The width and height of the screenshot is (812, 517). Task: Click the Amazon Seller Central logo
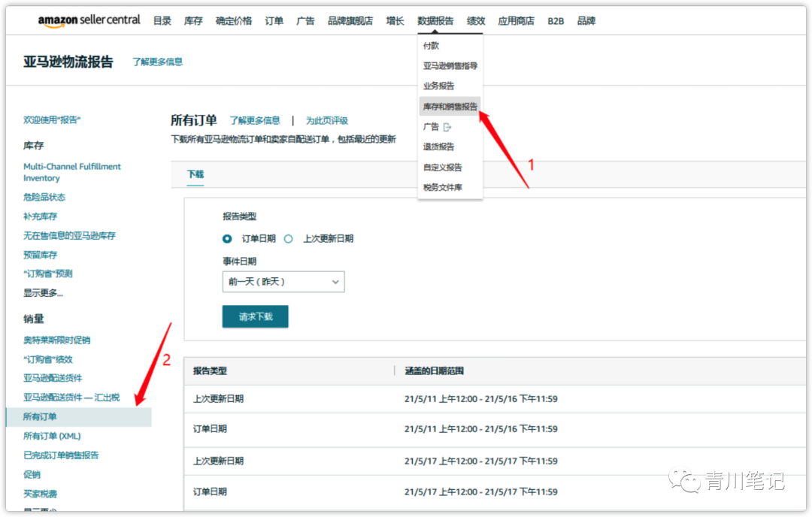point(89,20)
